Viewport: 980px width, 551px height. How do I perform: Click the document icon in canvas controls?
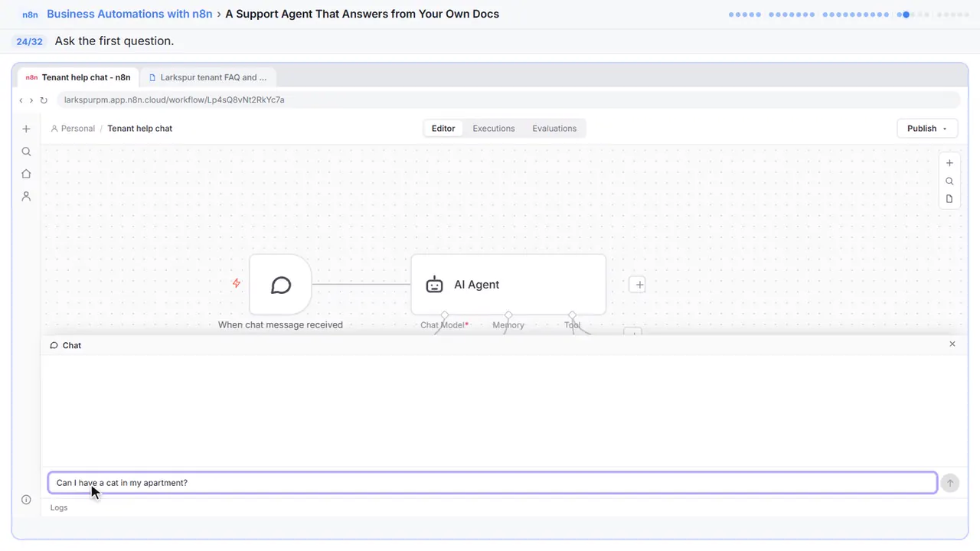(949, 199)
